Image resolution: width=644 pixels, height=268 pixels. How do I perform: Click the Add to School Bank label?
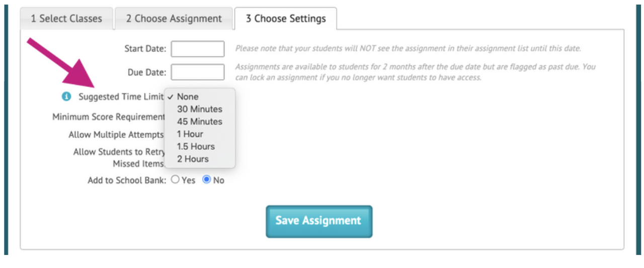coord(127,181)
